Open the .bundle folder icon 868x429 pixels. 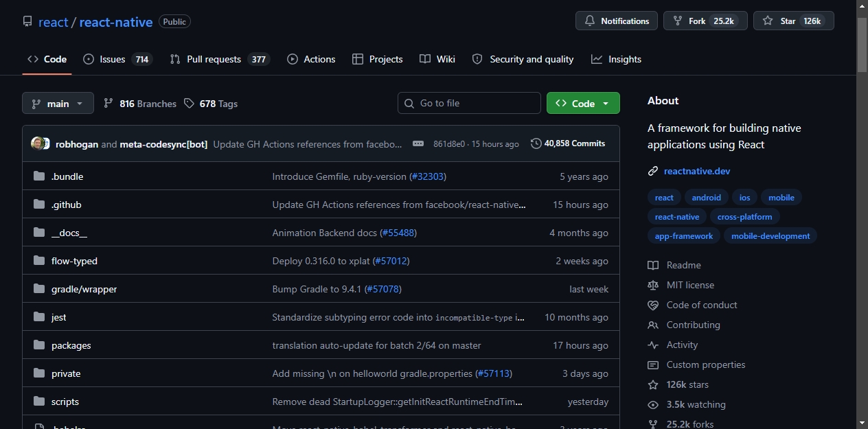click(x=39, y=176)
